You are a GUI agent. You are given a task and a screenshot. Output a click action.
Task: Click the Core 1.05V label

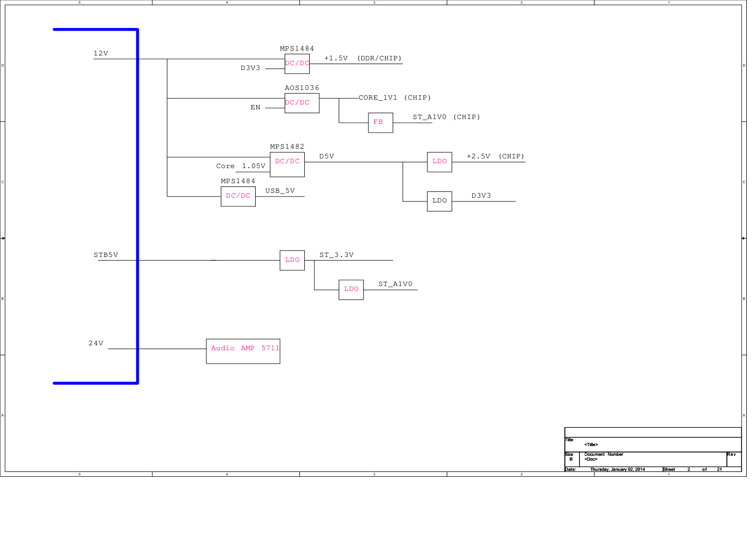click(x=241, y=166)
